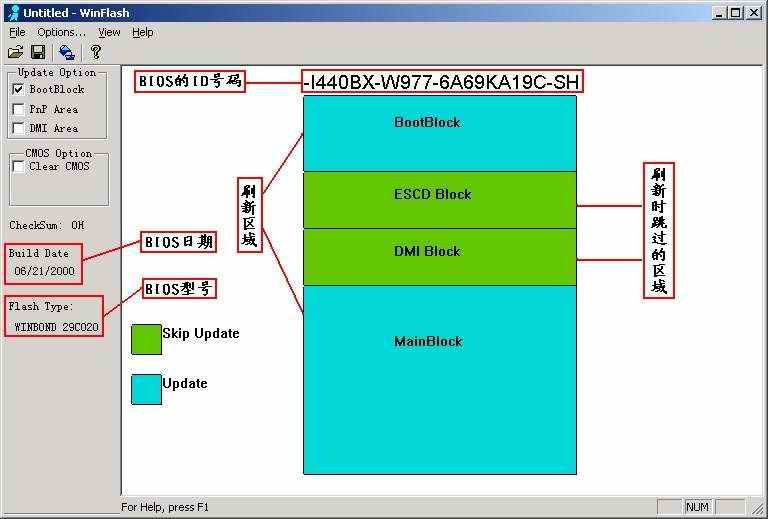Click the Help question mark icon
Image resolution: width=768 pixels, height=519 pixels.
click(x=95, y=52)
